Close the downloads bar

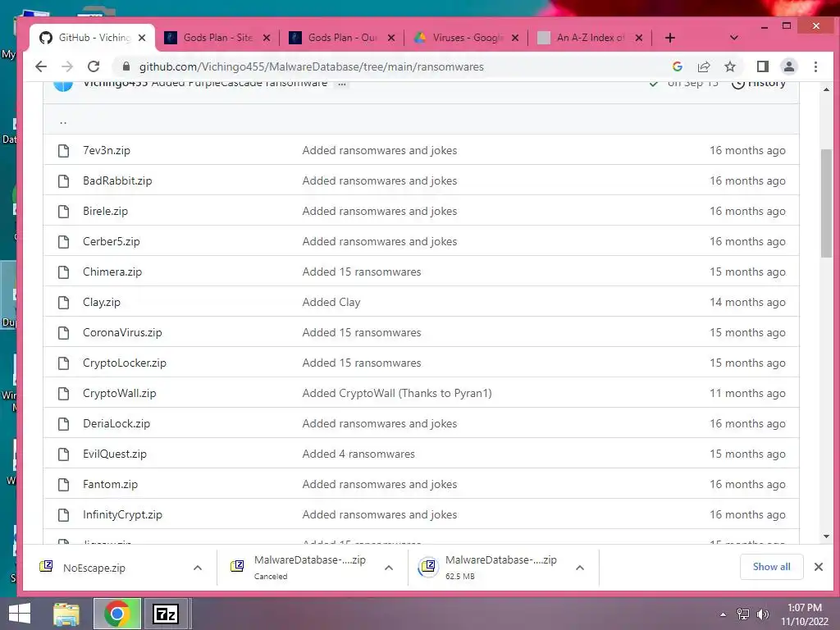coord(818,567)
